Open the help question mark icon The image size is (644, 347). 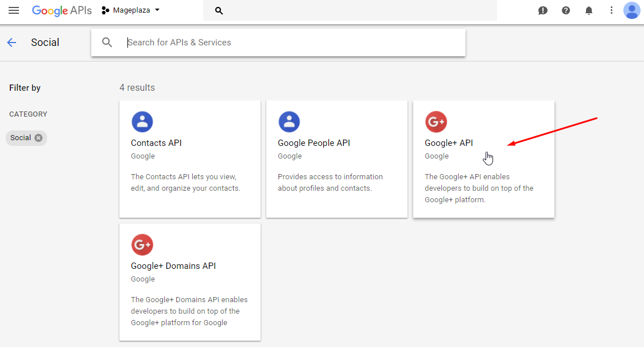point(566,10)
